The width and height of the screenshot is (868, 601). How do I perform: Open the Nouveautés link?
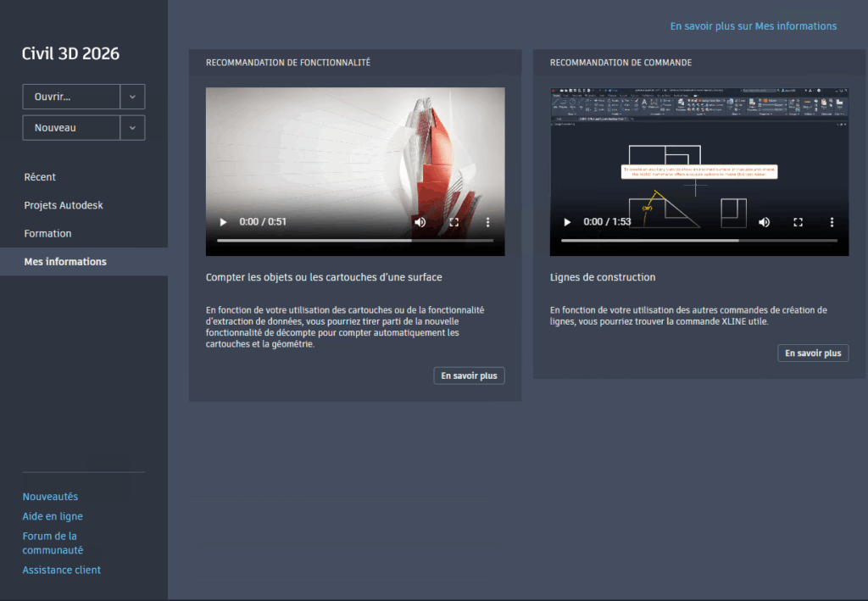pyautogui.click(x=50, y=497)
